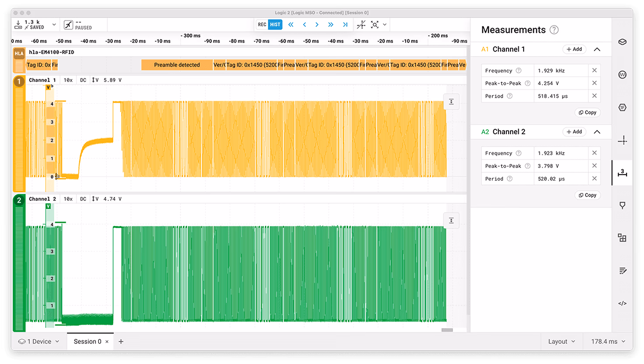Viewport: 644px width, 364px height.
Task: Open the Notes panel
Action: point(622,271)
